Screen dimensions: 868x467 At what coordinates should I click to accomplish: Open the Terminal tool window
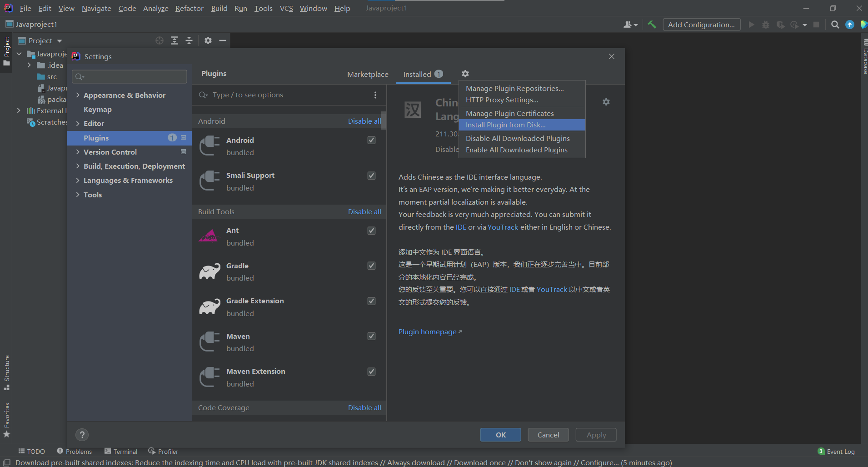coord(121,451)
